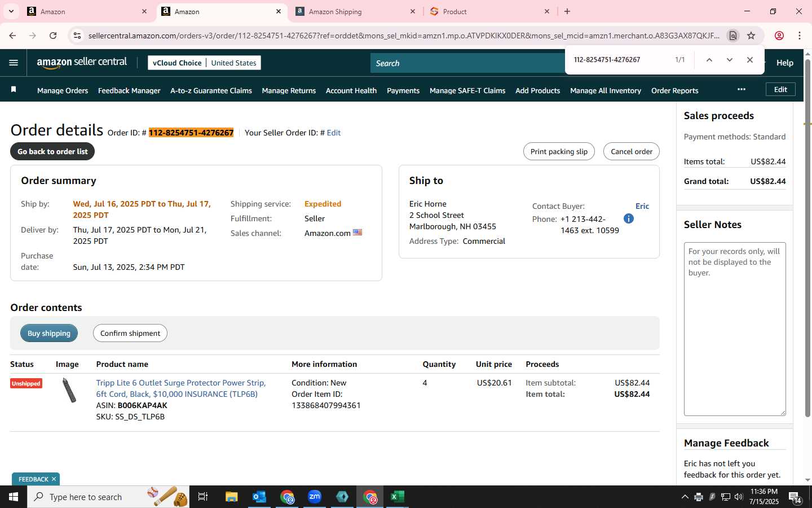Open Order Reports
812x508 pixels.
pyautogui.click(x=674, y=90)
